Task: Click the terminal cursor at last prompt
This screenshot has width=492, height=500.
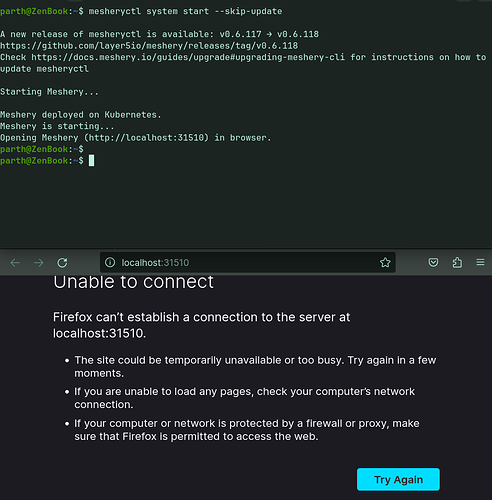Action: [91, 161]
